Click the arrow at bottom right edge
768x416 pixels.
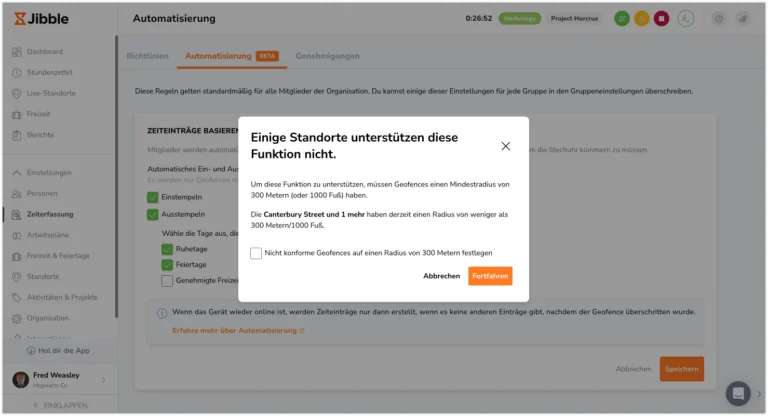tap(759, 393)
